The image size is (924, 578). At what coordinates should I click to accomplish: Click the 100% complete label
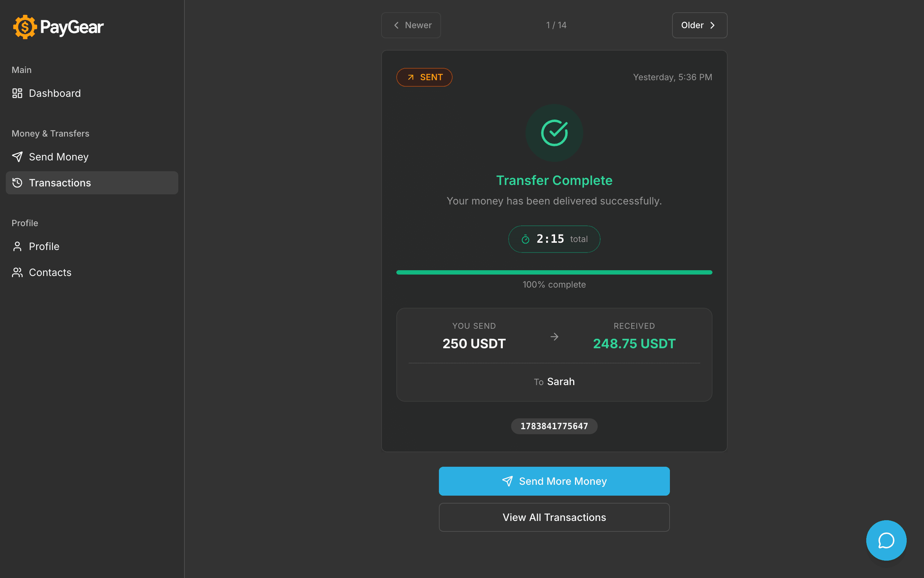click(554, 285)
